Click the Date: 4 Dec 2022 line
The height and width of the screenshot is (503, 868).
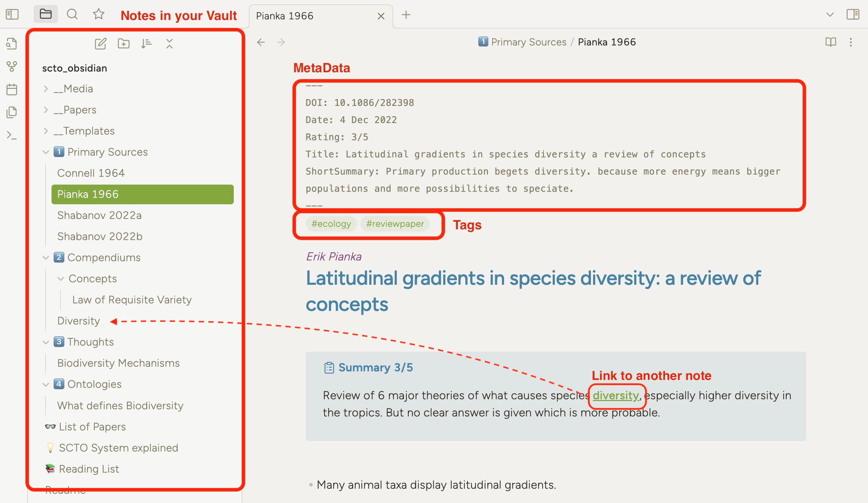click(x=351, y=120)
